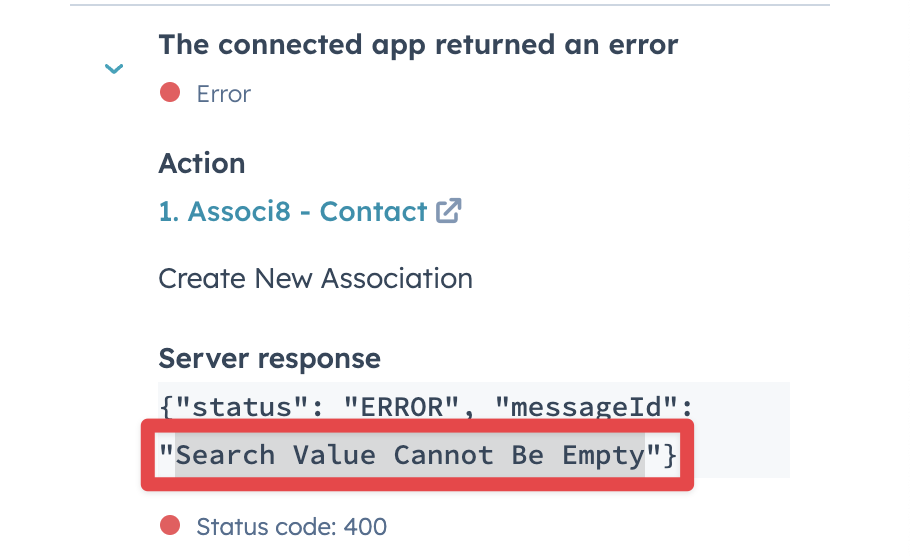
Task: Select the Create New Association text
Action: point(315,278)
